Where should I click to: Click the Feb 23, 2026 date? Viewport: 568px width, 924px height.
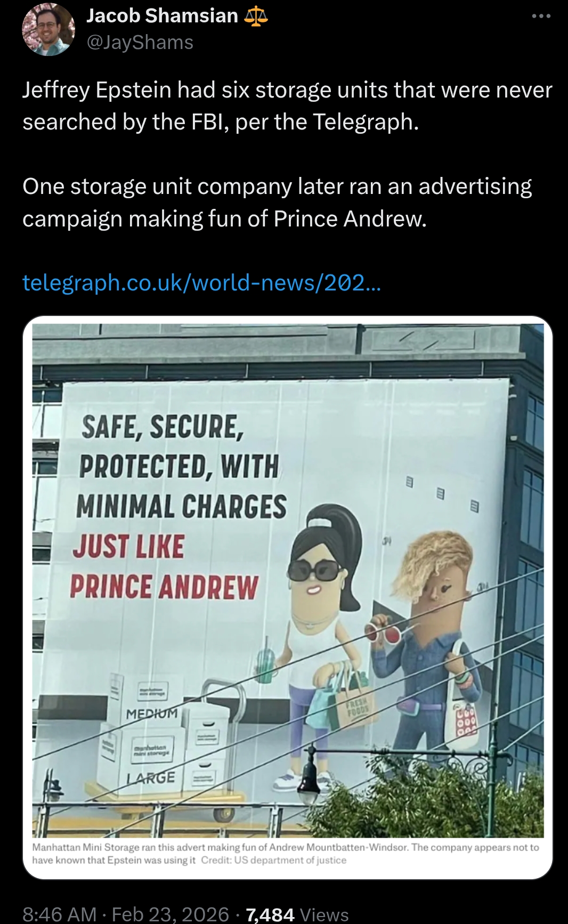171,914
